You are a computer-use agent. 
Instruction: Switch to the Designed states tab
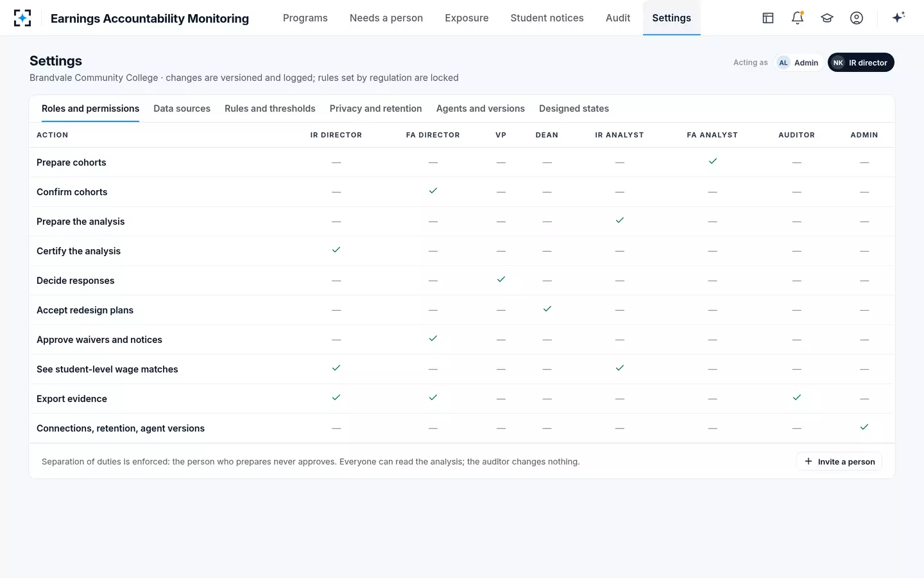point(574,109)
